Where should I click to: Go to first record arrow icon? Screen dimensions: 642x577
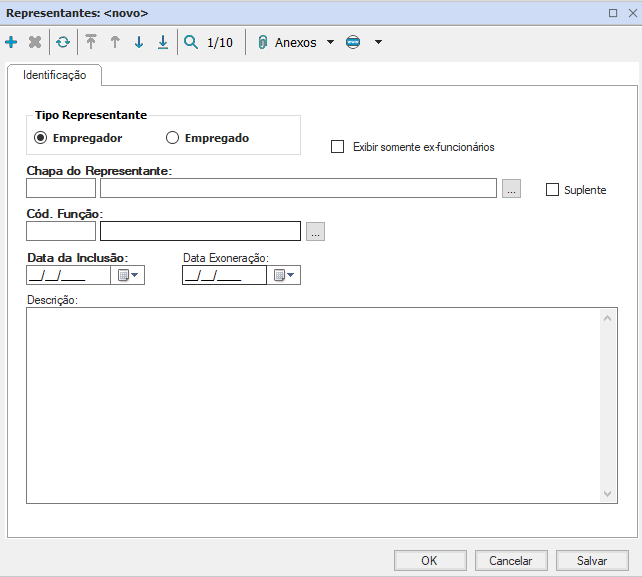[x=91, y=43]
